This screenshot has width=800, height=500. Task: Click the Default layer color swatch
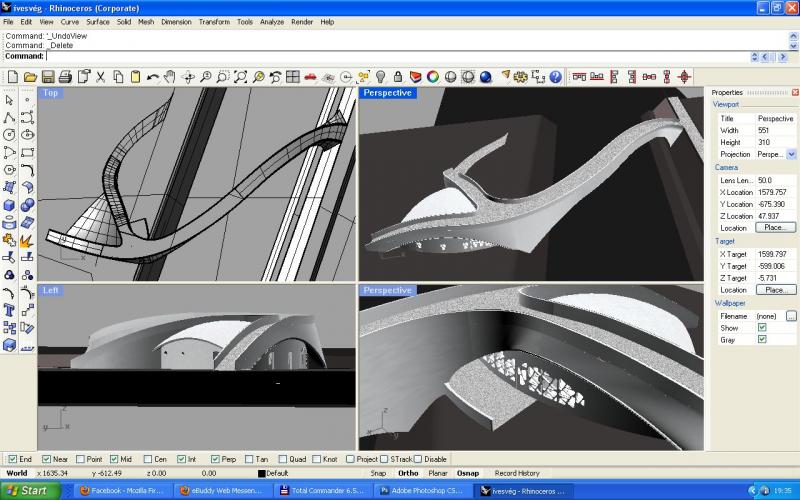pyautogui.click(x=262, y=473)
